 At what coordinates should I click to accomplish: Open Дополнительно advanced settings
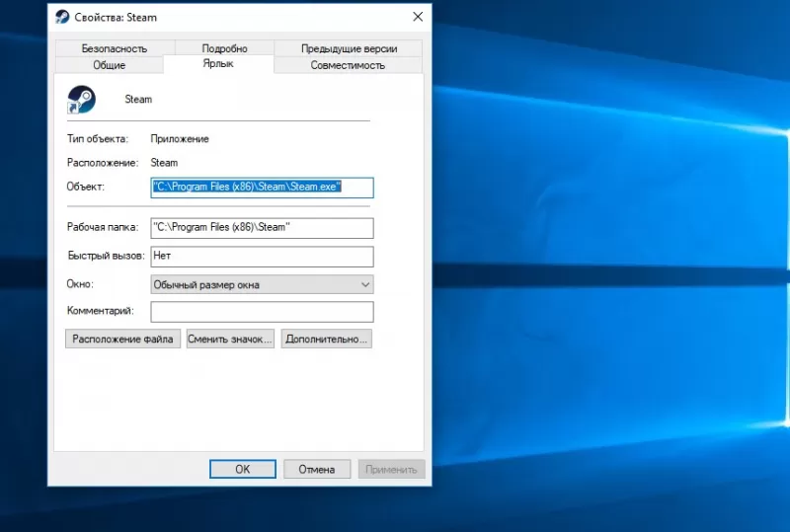[327, 340]
